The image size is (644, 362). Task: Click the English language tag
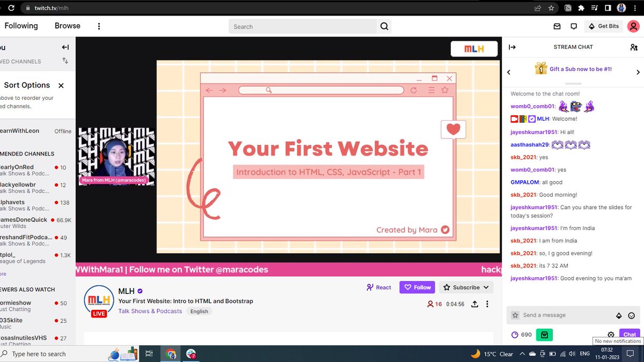(x=199, y=311)
